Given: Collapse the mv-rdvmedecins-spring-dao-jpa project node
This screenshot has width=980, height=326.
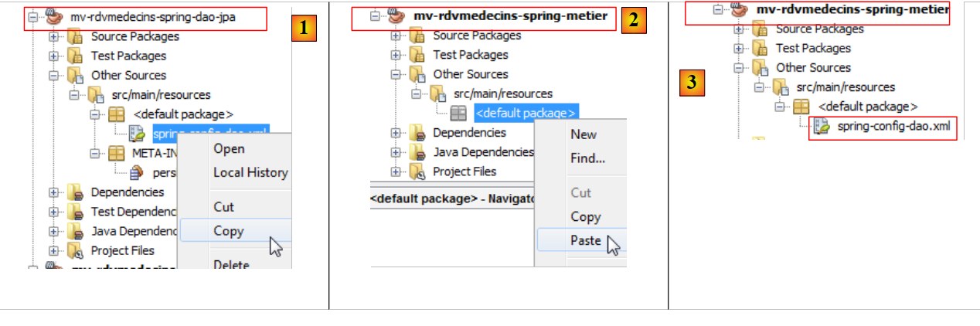Looking at the screenshot, I should click(x=32, y=17).
